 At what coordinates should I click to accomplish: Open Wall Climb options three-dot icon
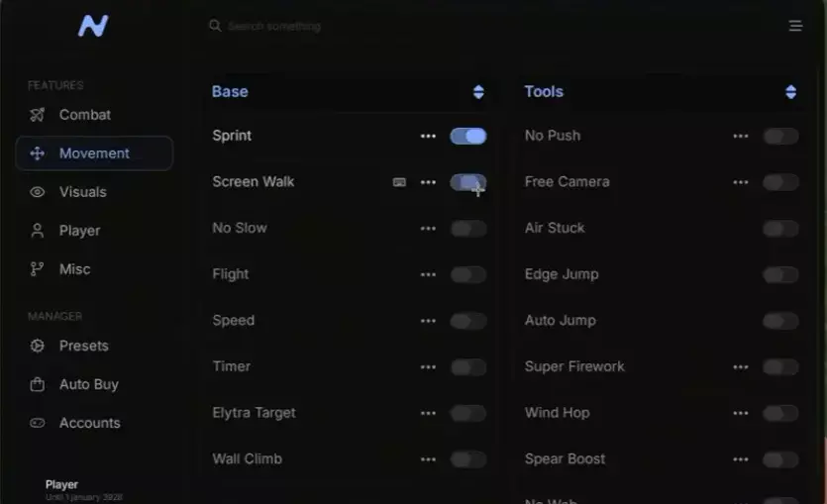[x=428, y=459]
